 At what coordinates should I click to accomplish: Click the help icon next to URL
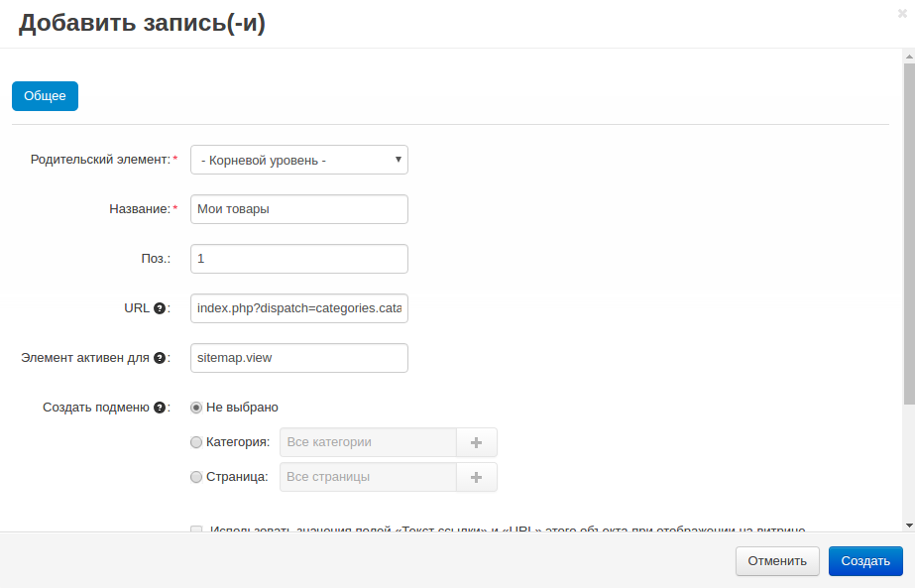[x=159, y=308]
